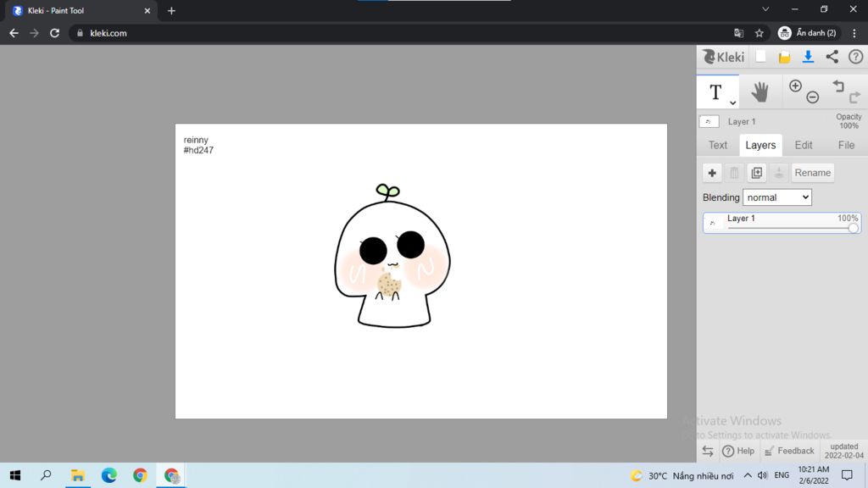Image resolution: width=868 pixels, height=488 pixels.
Task: Open the tab search chevron
Action: point(765,9)
